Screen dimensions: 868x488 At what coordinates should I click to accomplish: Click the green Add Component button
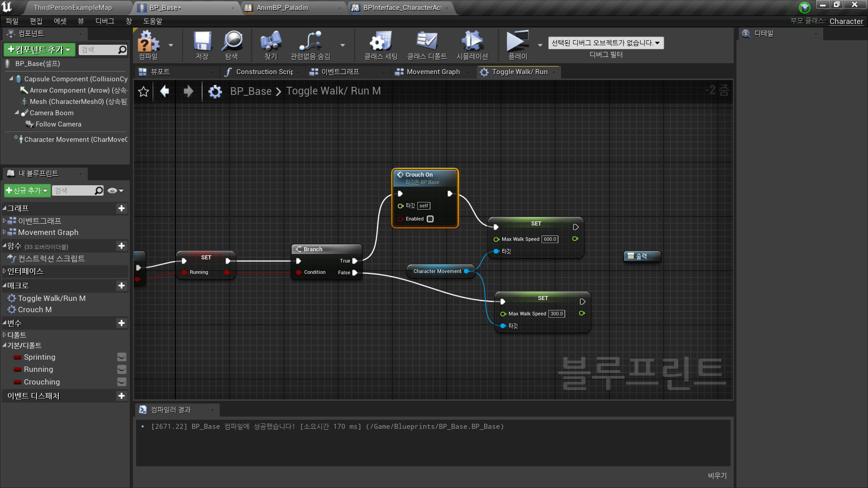[39, 50]
